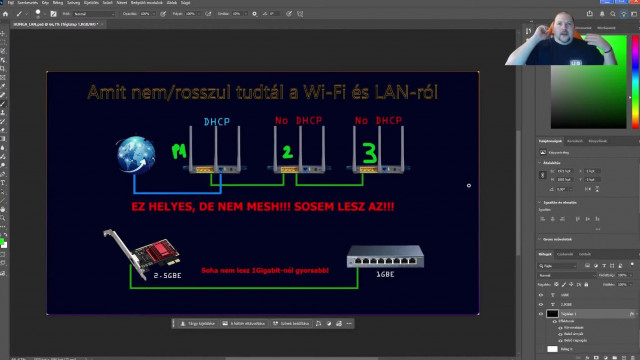Click the Home icon in options bar
640x360 pixels.
(x=5, y=13)
